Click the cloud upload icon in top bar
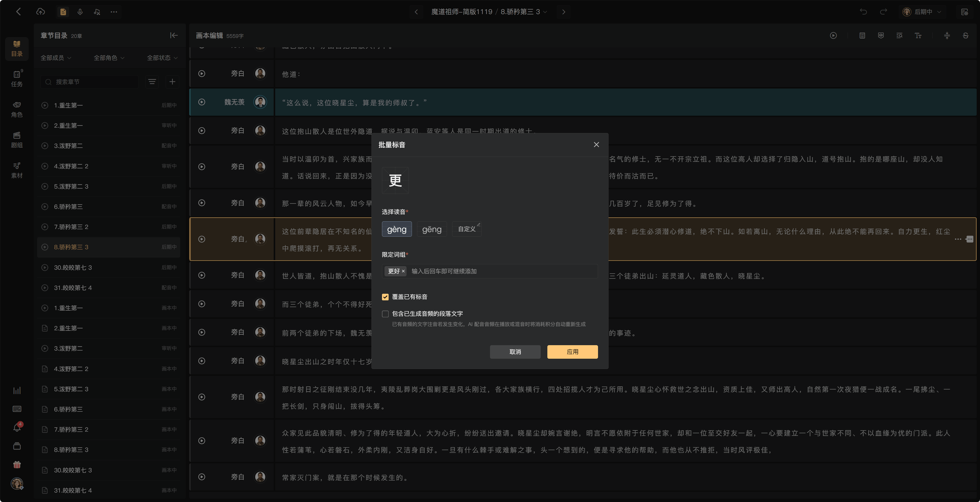 point(40,12)
